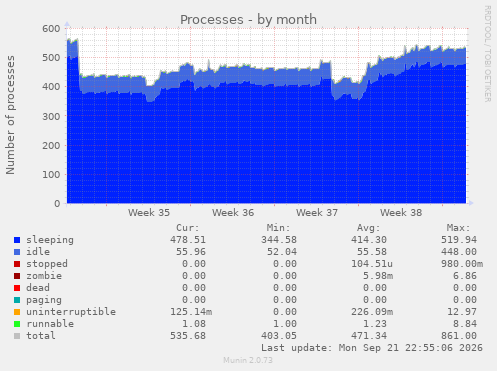This screenshot has width=497, height=371.
Task: Click the sleeping legend color swatch
Action: 17,240
